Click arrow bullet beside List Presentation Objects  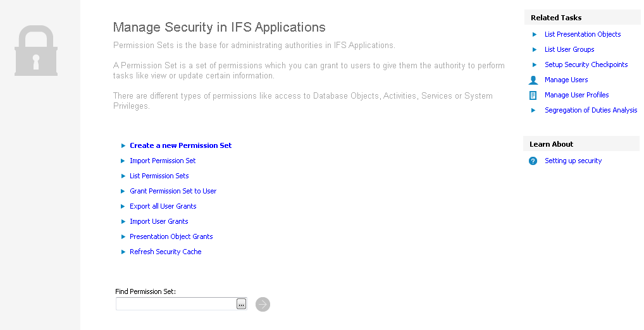(x=535, y=35)
